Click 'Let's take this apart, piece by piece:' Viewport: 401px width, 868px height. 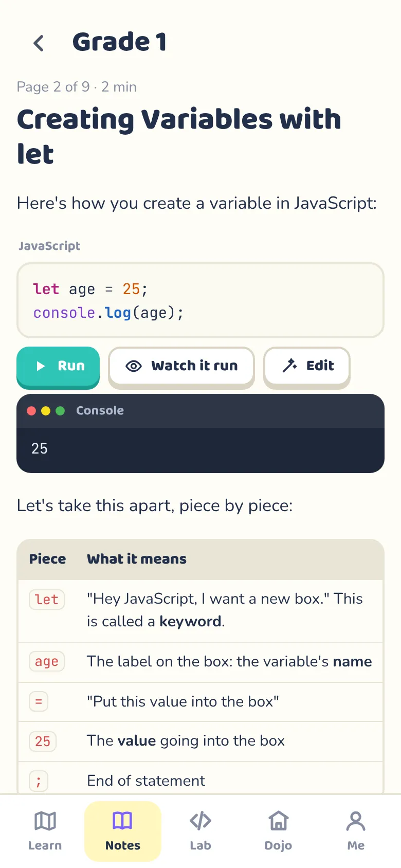155,505
